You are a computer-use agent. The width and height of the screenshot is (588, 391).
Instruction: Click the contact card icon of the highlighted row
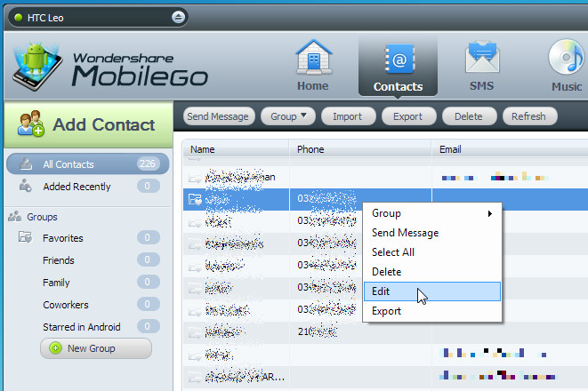[195, 199]
